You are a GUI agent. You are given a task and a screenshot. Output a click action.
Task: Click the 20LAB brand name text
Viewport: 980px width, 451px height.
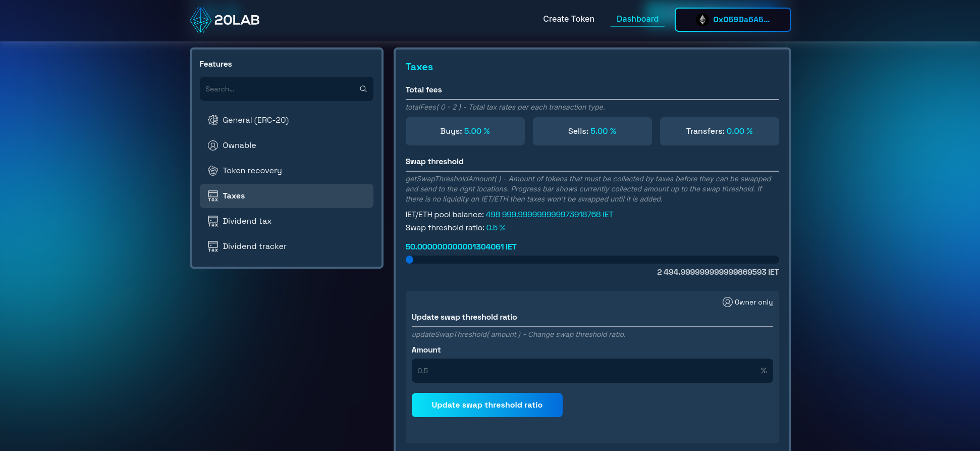pyautogui.click(x=237, y=20)
